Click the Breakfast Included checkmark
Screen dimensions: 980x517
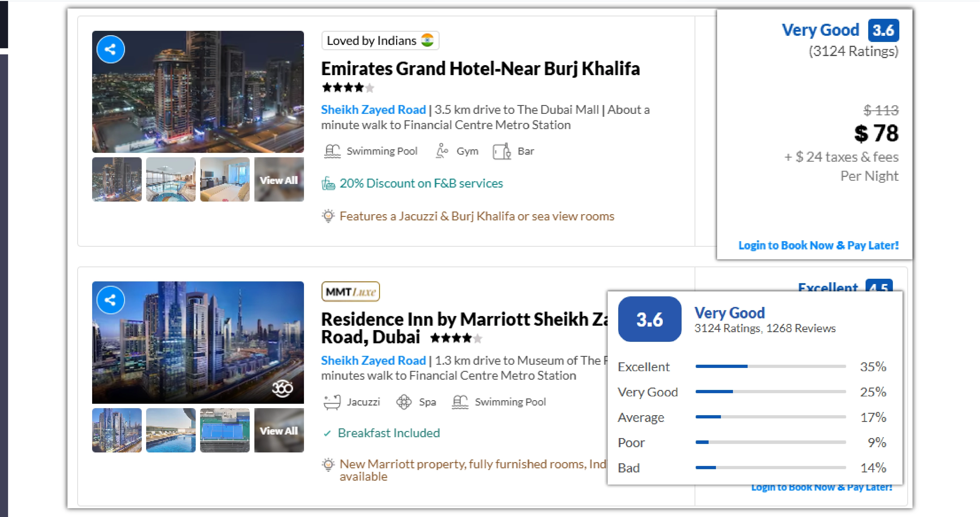327,433
